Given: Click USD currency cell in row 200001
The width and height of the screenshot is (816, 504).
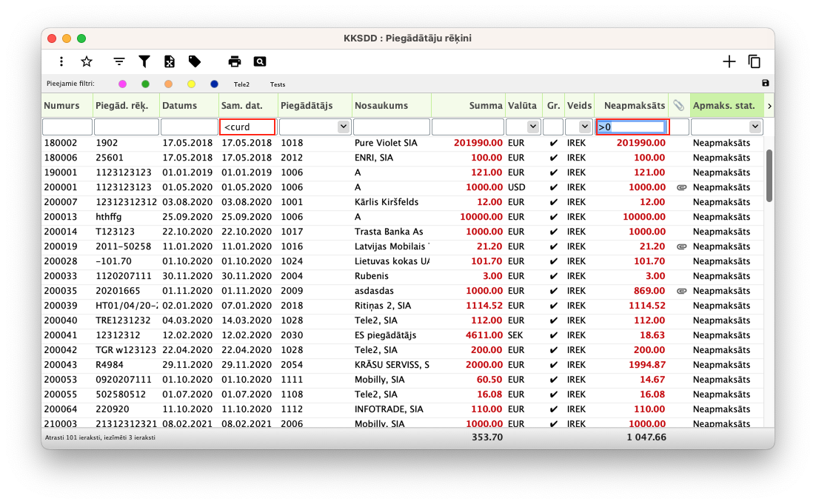Looking at the screenshot, I should point(517,187).
